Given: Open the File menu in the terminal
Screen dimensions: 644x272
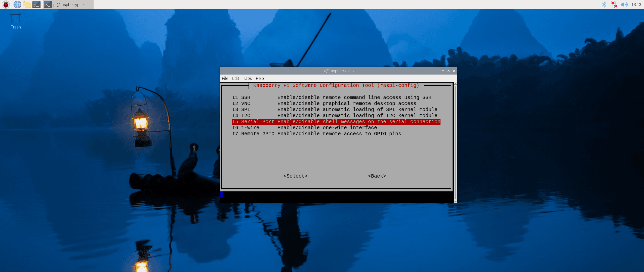Looking at the screenshot, I should (x=225, y=78).
